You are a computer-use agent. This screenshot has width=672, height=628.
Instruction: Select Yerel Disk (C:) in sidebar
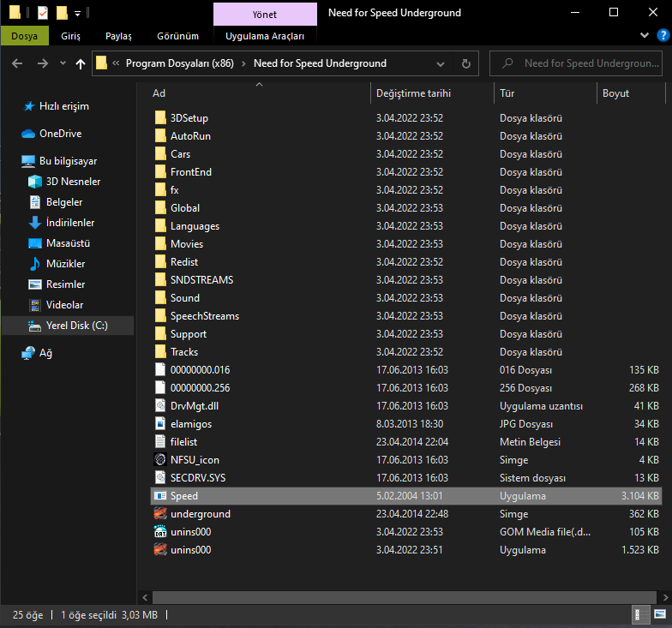(x=68, y=326)
